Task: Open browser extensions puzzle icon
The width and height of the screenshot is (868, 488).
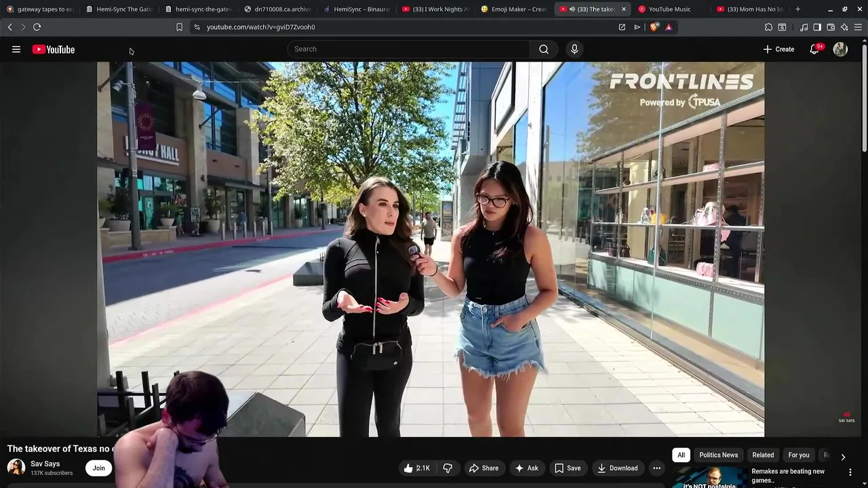Action: click(768, 27)
